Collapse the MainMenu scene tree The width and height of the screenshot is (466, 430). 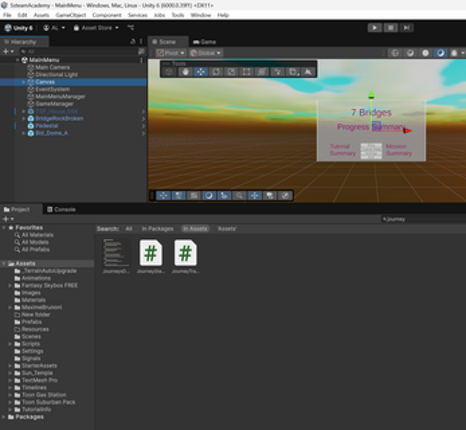click(17, 60)
